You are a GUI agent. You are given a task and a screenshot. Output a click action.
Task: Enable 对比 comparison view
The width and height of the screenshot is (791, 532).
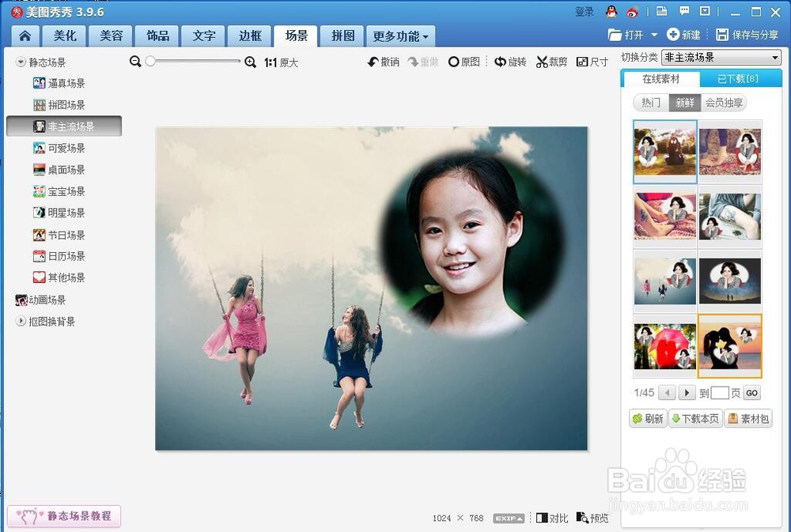tap(552, 519)
